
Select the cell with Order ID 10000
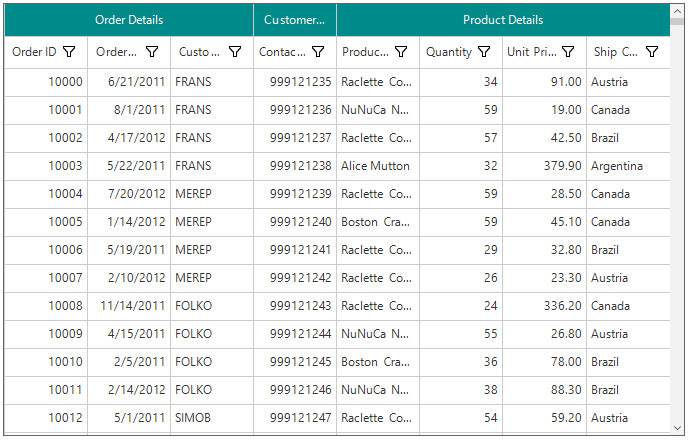46,82
